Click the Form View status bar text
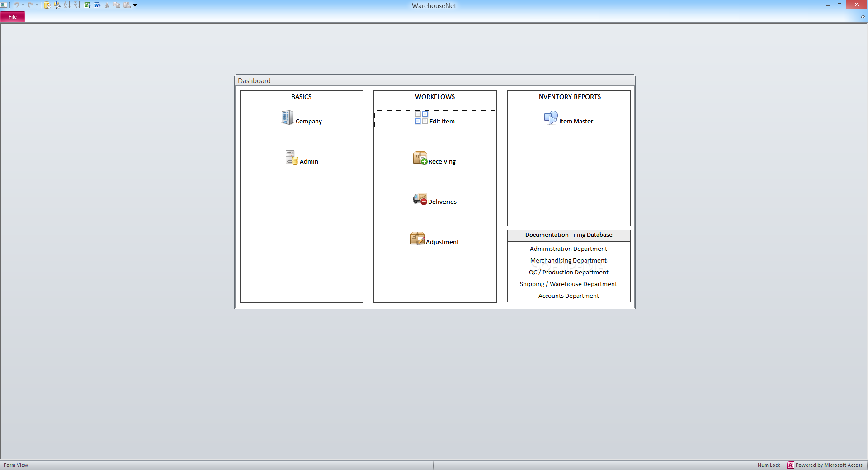Image resolution: width=868 pixels, height=470 pixels. click(x=16, y=465)
